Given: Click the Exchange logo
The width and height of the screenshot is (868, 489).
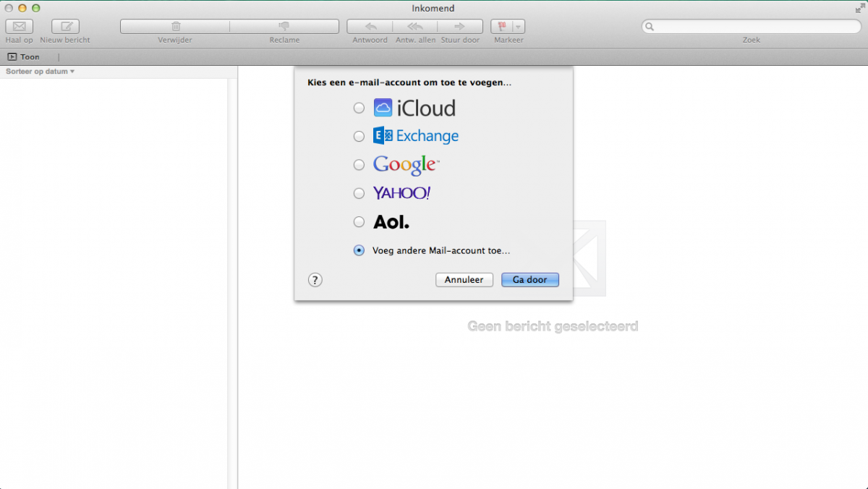Looking at the screenshot, I should coord(416,135).
